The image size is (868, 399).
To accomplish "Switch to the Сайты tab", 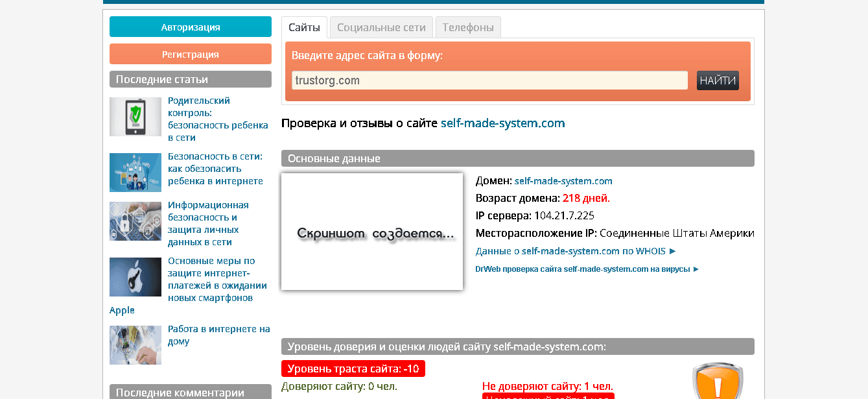I will [304, 27].
